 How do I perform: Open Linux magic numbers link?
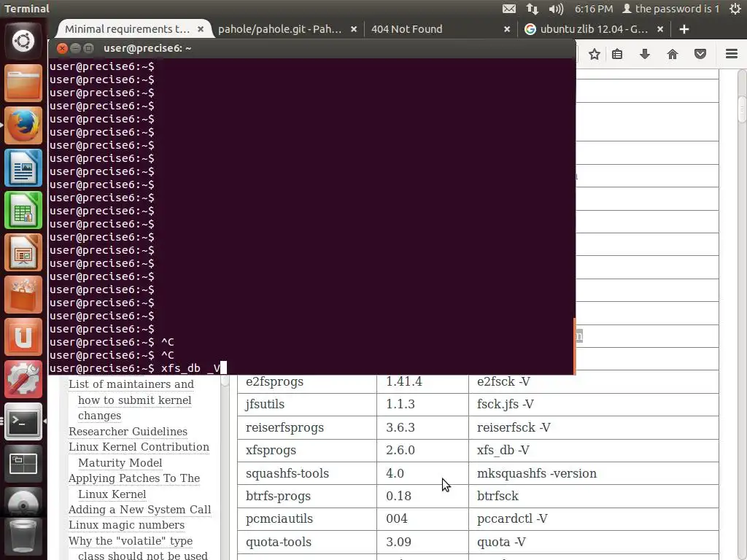pyautogui.click(x=126, y=525)
